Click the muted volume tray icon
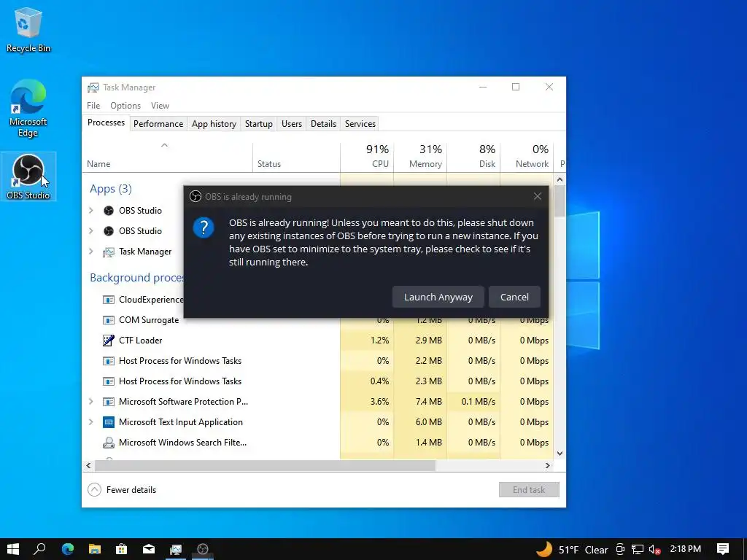The image size is (747, 560). (x=654, y=550)
